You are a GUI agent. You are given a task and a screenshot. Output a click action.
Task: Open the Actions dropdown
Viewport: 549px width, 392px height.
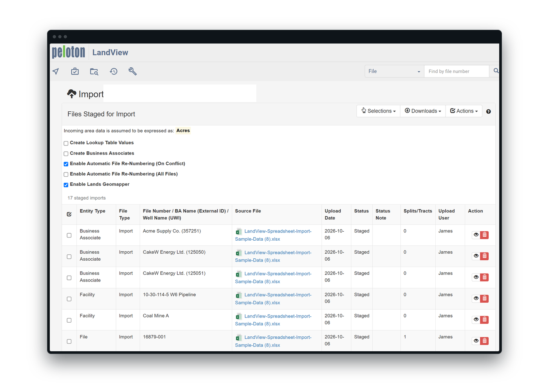coord(464,111)
